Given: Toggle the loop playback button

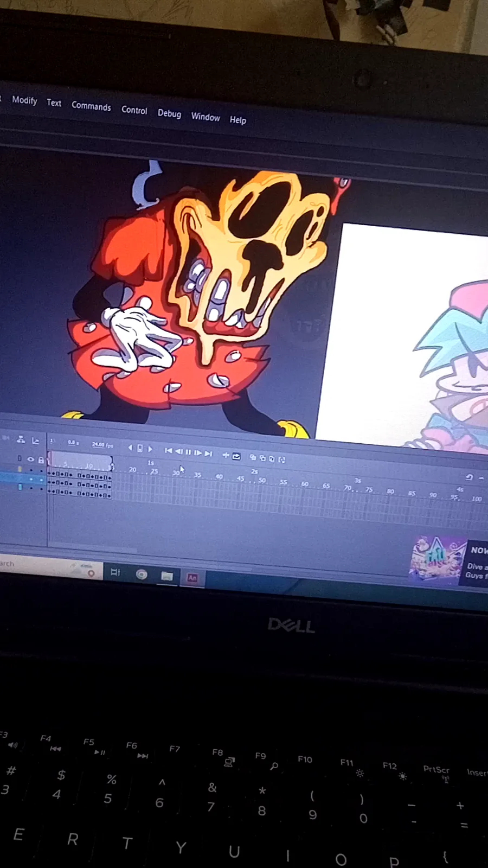Looking at the screenshot, I should tap(236, 456).
